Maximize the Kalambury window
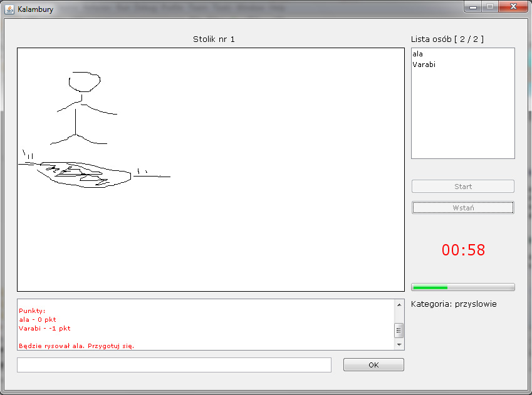The image size is (532, 395). [489, 6]
